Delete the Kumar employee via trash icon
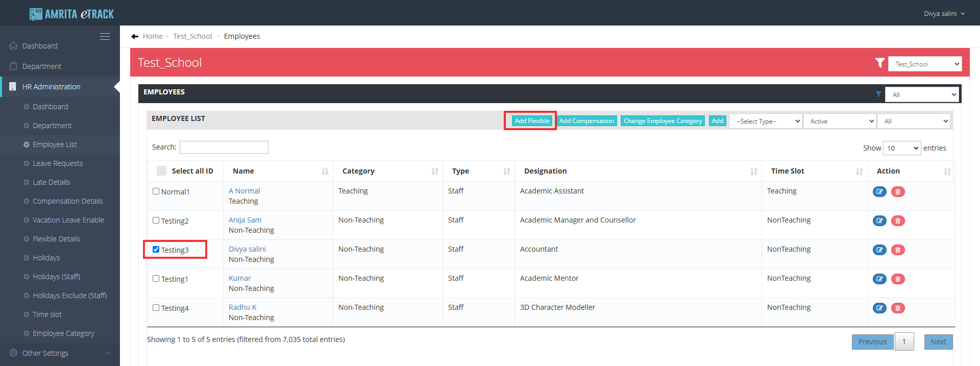Image resolution: width=980 pixels, height=366 pixels. [898, 279]
